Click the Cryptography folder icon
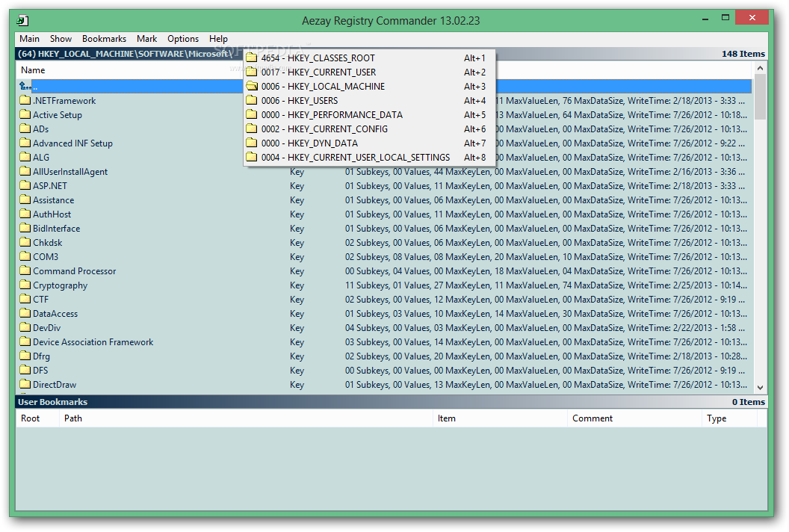Screen dimensions: 789x532 [x=25, y=285]
